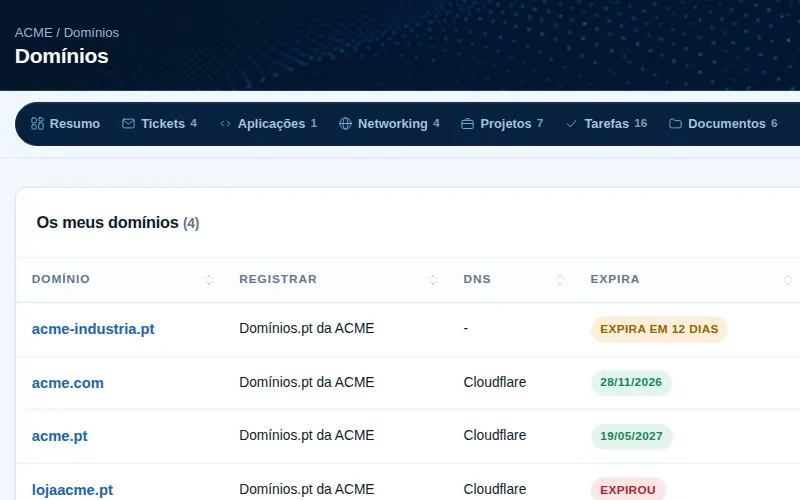Click the DOMÍNIO column header
This screenshot has height=500, width=800.
click(61, 279)
